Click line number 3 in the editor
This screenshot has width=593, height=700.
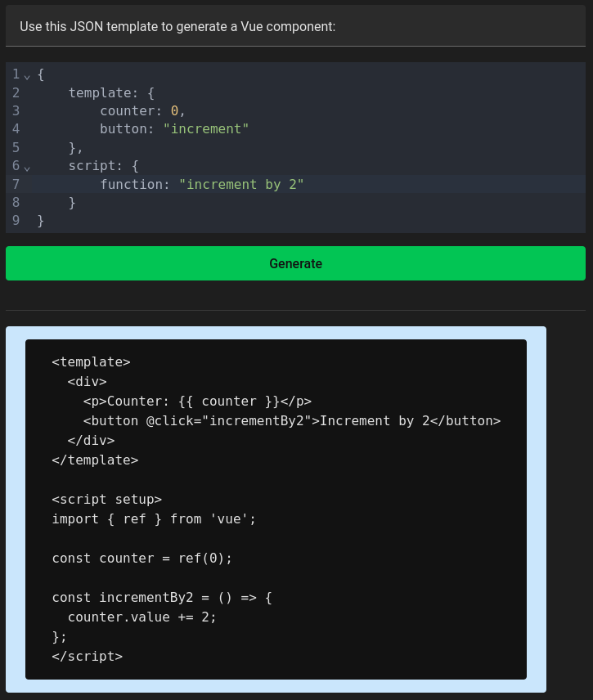(x=15, y=110)
